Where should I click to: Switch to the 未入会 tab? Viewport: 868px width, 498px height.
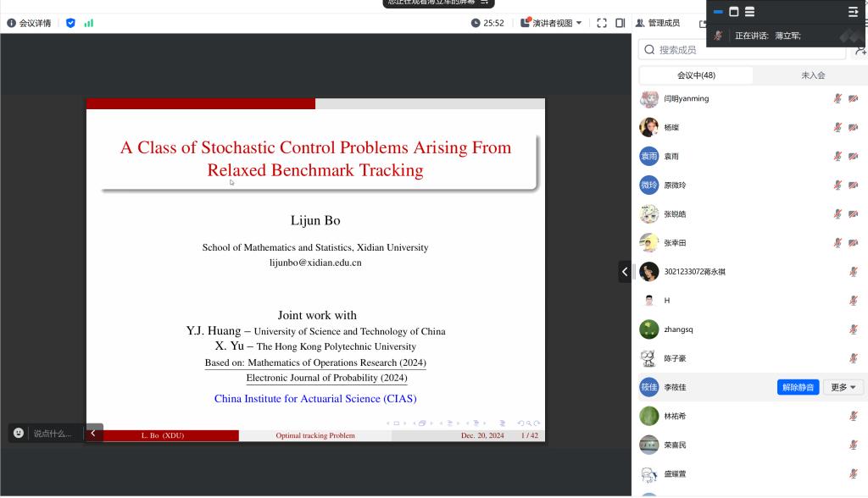[x=812, y=75]
